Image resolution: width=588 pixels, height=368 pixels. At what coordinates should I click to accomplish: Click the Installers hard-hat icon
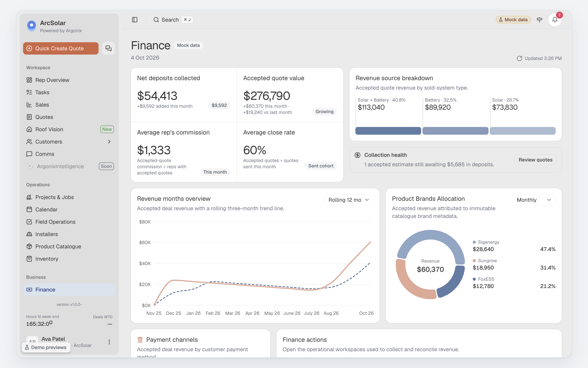[29, 234]
